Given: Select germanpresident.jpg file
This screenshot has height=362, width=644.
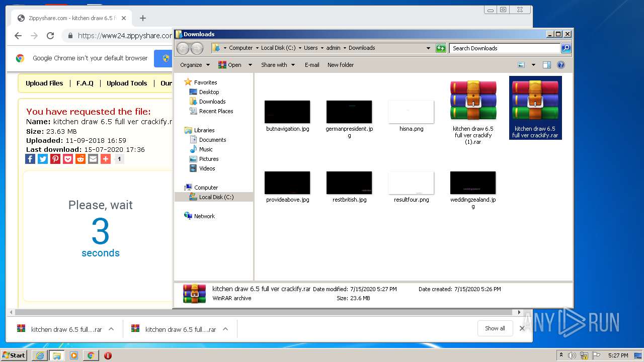Looking at the screenshot, I should [x=349, y=119].
